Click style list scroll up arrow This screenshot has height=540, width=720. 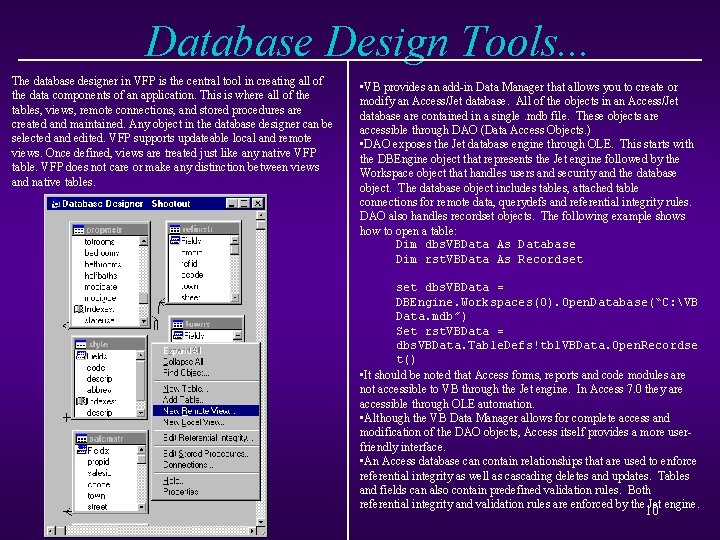(141, 355)
